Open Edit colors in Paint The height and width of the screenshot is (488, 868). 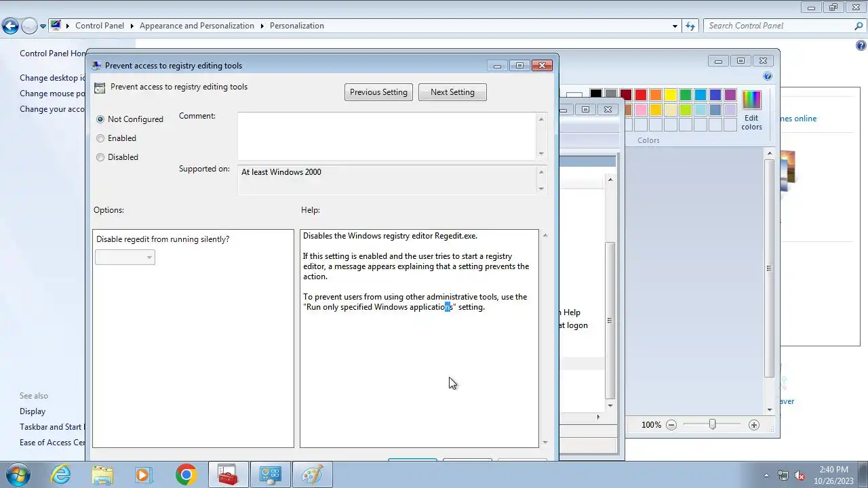click(x=751, y=110)
